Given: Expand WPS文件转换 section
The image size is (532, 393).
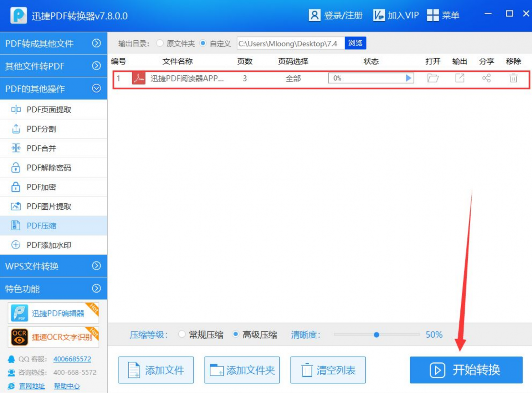Looking at the screenshot, I should pos(53,266).
